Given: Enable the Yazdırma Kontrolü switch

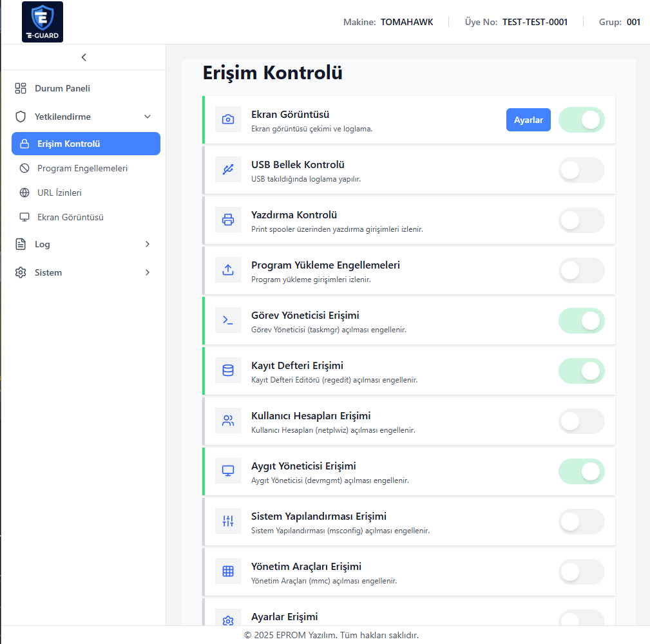Looking at the screenshot, I should tap(581, 220).
